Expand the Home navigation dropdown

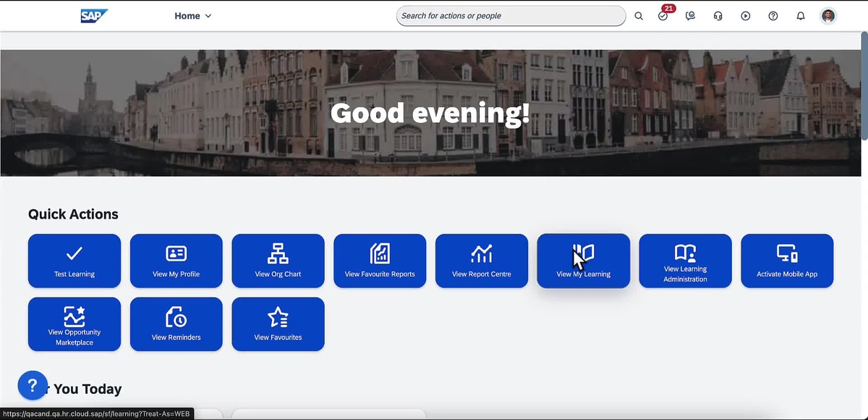click(208, 15)
